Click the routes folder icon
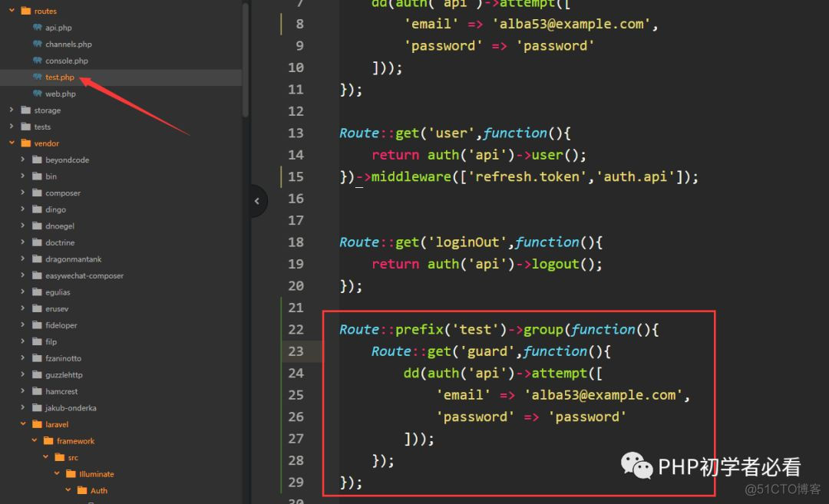This screenshot has width=829, height=504. [x=25, y=11]
